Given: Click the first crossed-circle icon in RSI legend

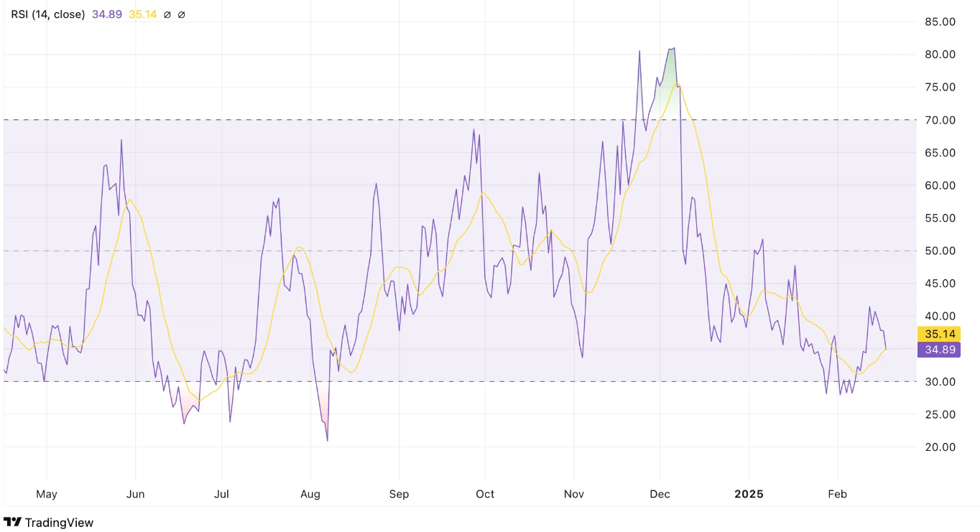Looking at the screenshot, I should [167, 14].
